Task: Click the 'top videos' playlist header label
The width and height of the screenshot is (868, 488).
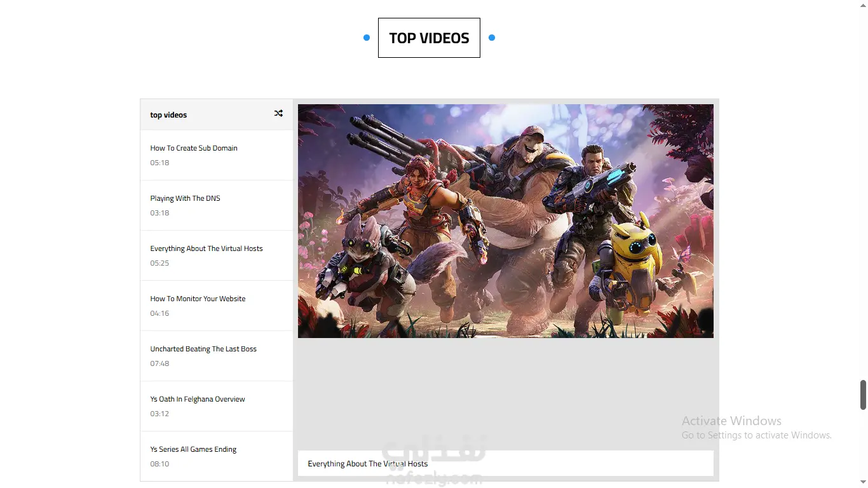Action: point(168,115)
